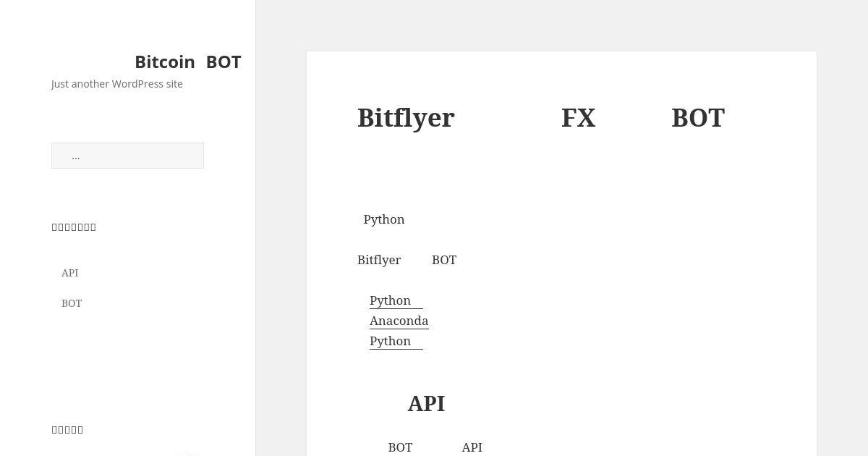Viewport: 868px width, 456px height.
Task: Click the second sidebar widget heading near bottom
Action: (x=67, y=430)
